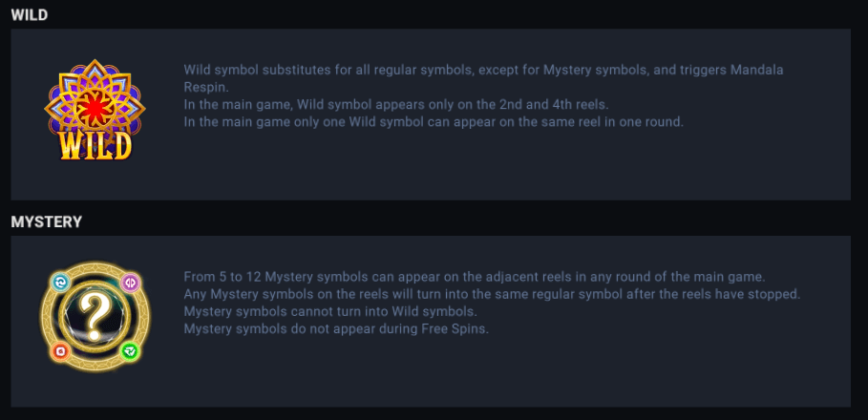
Task: Click the line about 2nd and 4th reels
Action: (395, 105)
